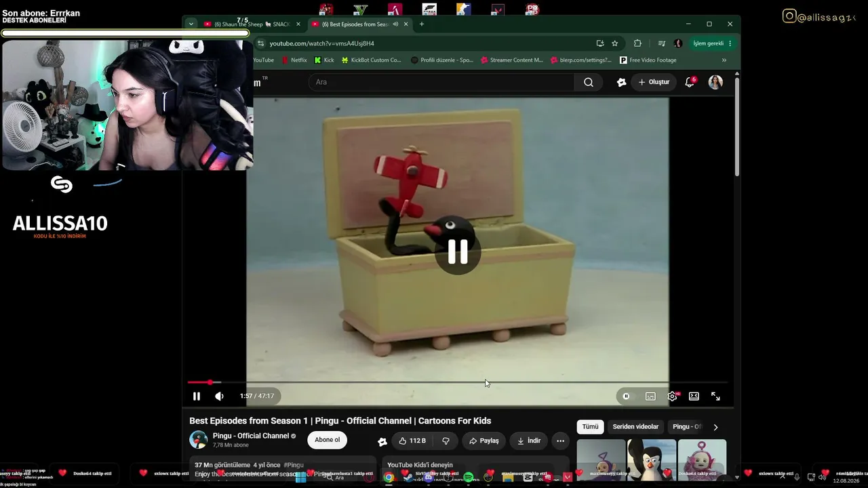The height and width of the screenshot is (488, 868).
Task: Open Pingu - Official Channel name link
Action: click(251, 436)
